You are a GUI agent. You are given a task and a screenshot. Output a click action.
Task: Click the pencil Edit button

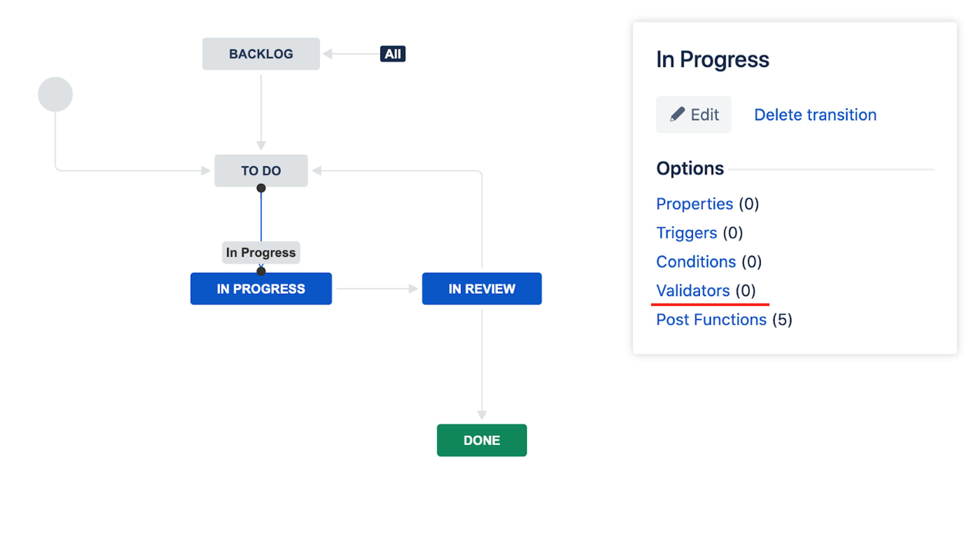[693, 115]
